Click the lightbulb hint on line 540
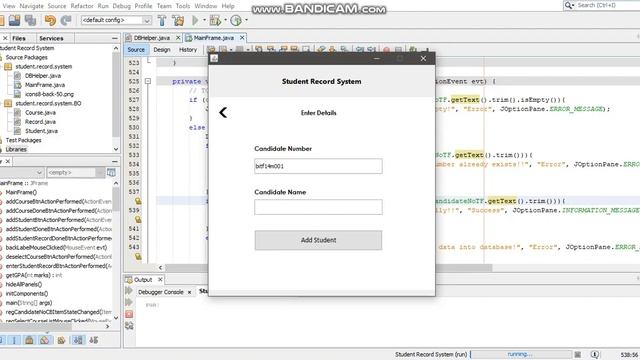Viewport: 640px width, 360px height. click(x=138, y=220)
